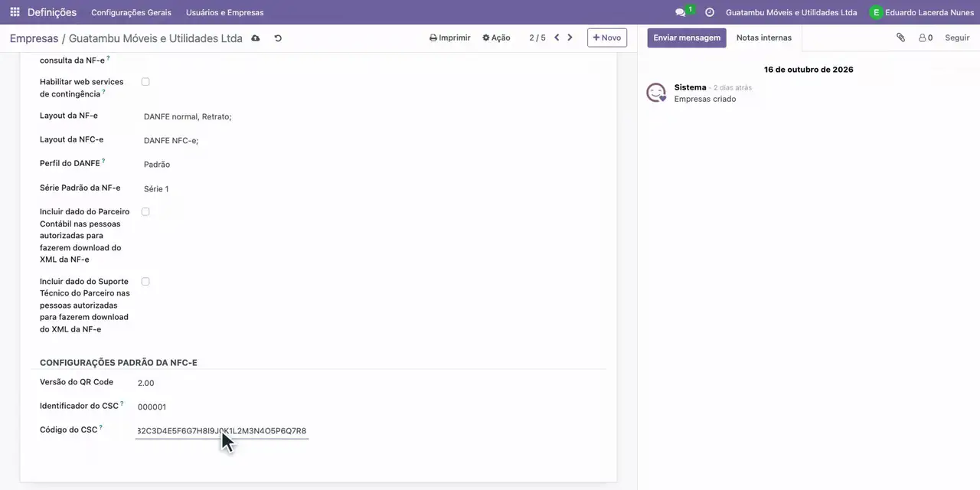Image resolution: width=980 pixels, height=490 pixels.
Task: Click the 16 de outubro de 2026 separator
Action: coord(808,70)
